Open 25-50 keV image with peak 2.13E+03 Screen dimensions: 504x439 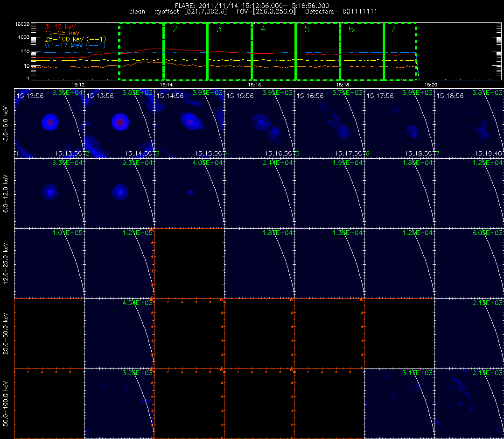coord(469,333)
